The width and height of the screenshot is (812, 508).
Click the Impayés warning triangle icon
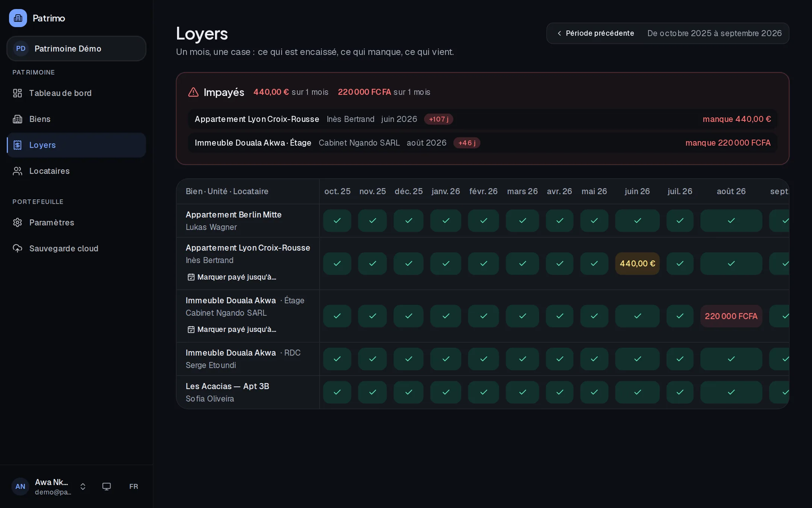coord(193,92)
